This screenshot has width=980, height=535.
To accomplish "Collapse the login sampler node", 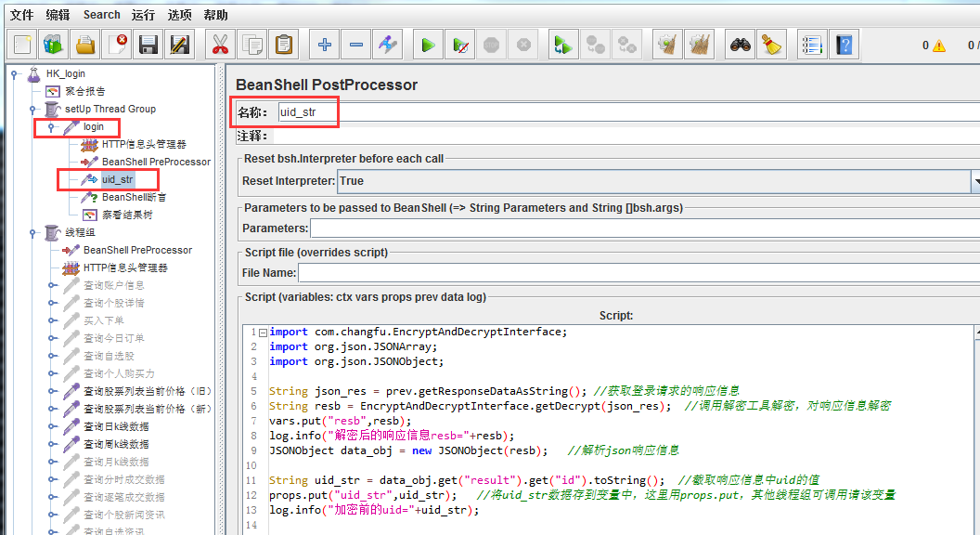I will pos(51,127).
